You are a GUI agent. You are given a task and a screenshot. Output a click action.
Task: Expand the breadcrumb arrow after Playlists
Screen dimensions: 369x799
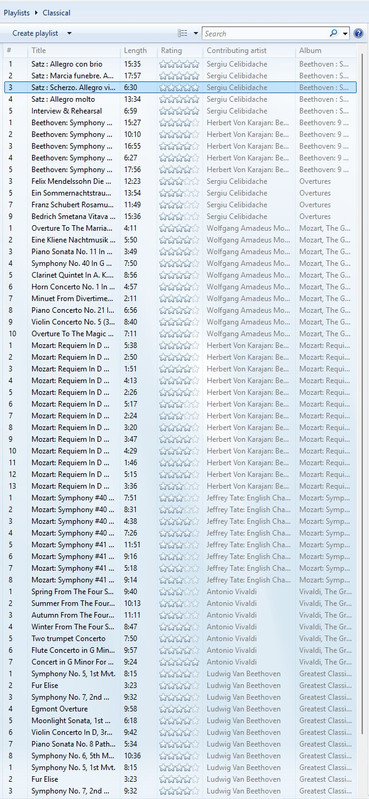[37, 13]
